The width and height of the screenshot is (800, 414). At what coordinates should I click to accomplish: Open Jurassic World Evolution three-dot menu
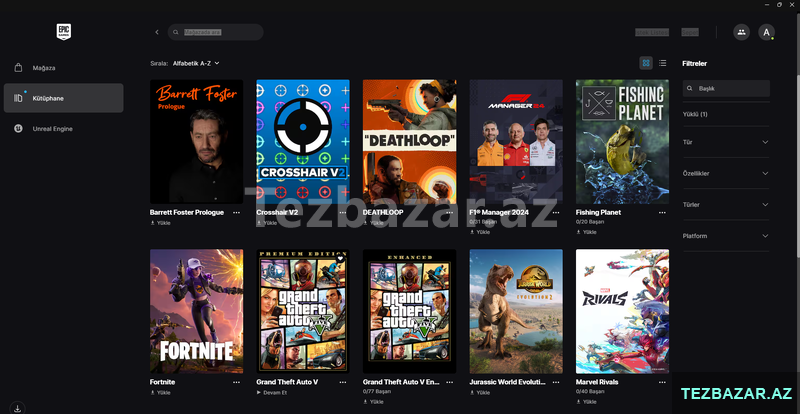pyautogui.click(x=556, y=382)
